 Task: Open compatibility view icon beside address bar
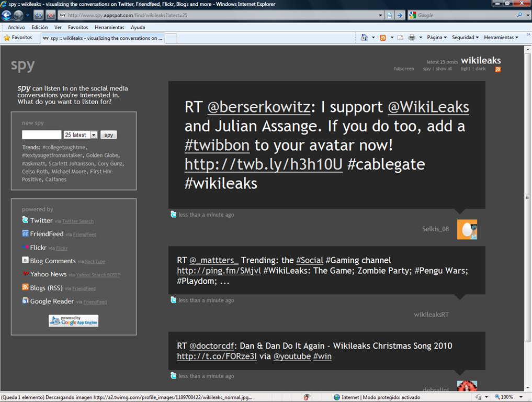(x=390, y=15)
